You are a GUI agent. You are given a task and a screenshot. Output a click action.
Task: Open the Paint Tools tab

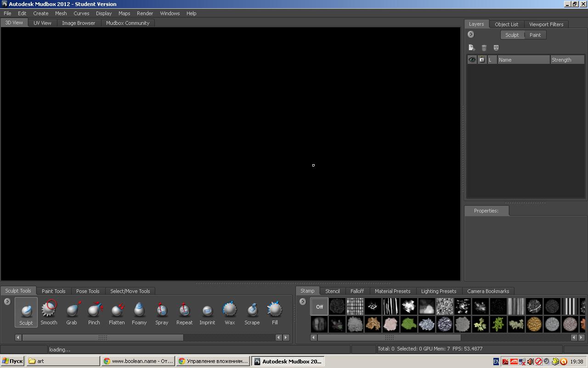(x=53, y=291)
